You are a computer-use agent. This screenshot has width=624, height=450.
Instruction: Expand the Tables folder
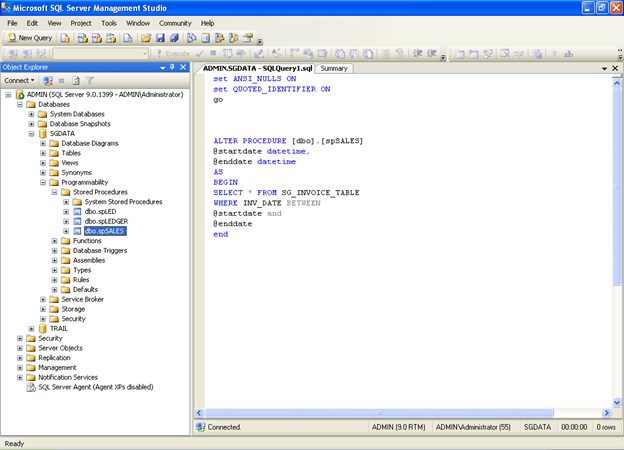[43, 153]
